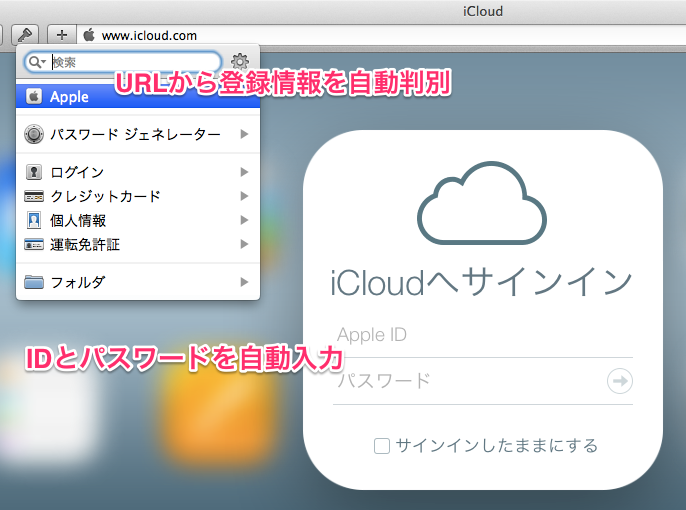Open パスワード ジェネレーター menu item
The height and width of the screenshot is (510, 686).
click(138, 134)
